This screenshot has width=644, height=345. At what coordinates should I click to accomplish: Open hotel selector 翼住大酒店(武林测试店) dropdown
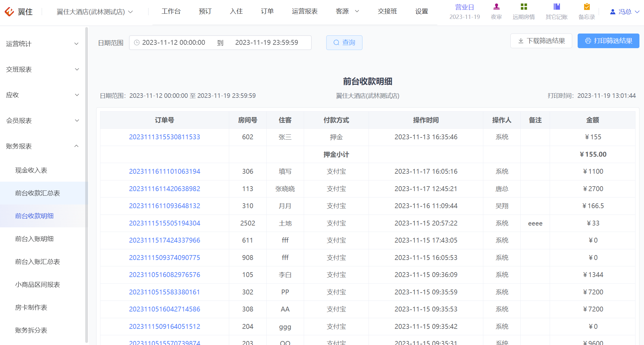[x=95, y=12]
